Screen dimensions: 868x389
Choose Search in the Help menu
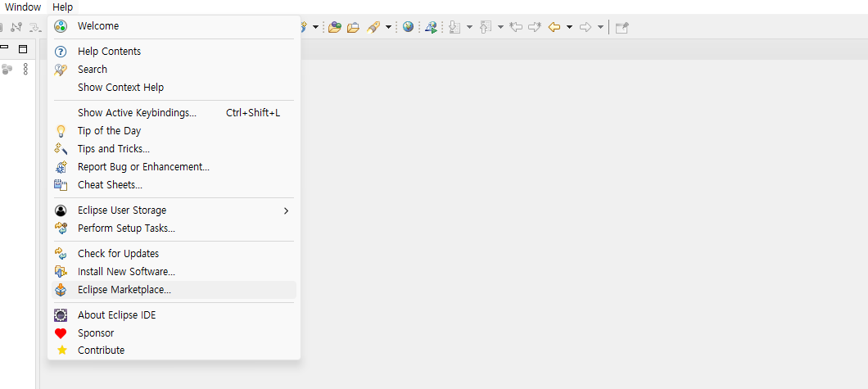(x=174, y=70)
